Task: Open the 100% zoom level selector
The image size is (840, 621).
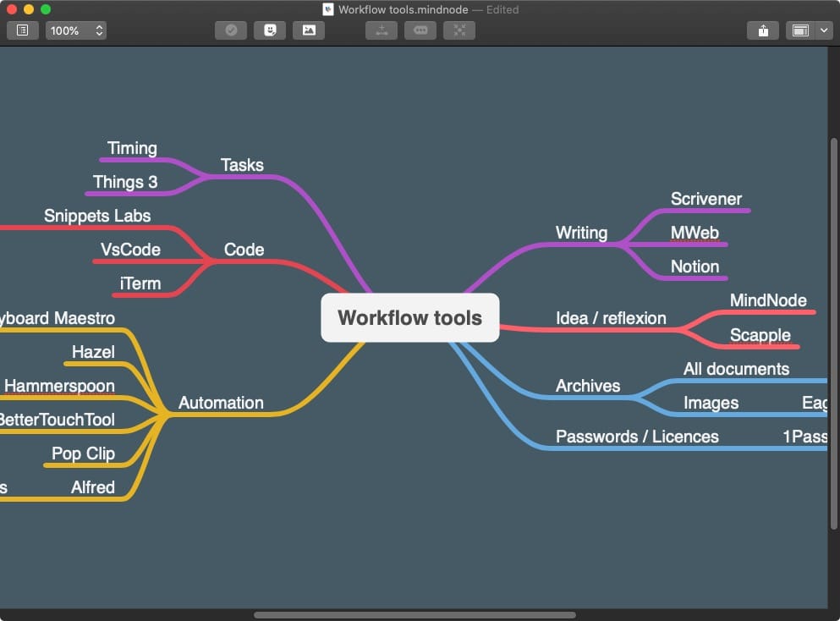Action: tap(76, 30)
